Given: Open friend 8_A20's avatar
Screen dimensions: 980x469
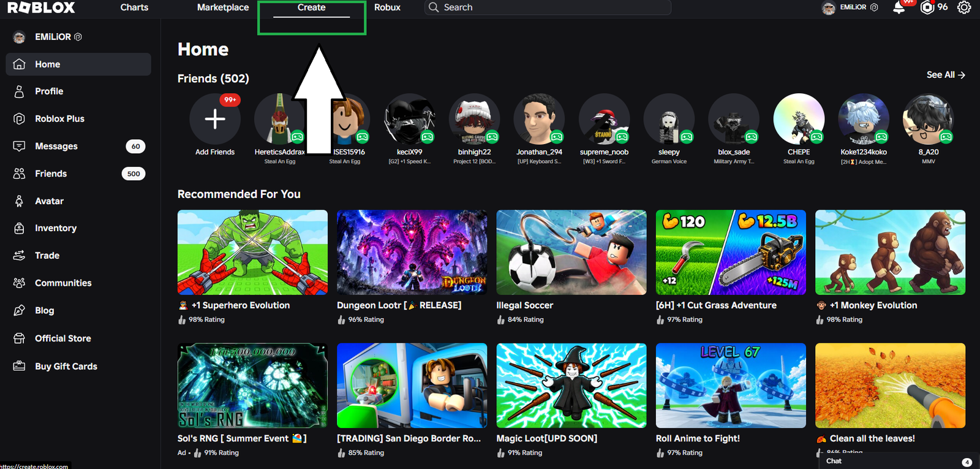Looking at the screenshot, I should (x=929, y=119).
